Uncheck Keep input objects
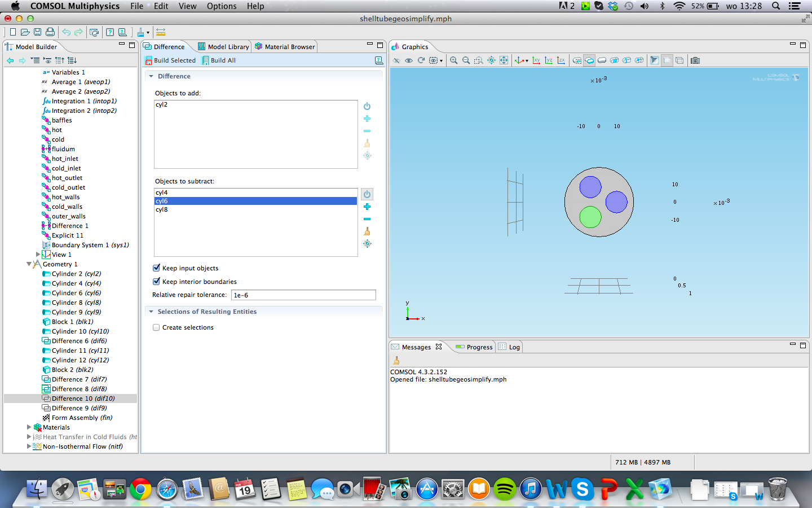This screenshot has width=812, height=508. (x=157, y=268)
